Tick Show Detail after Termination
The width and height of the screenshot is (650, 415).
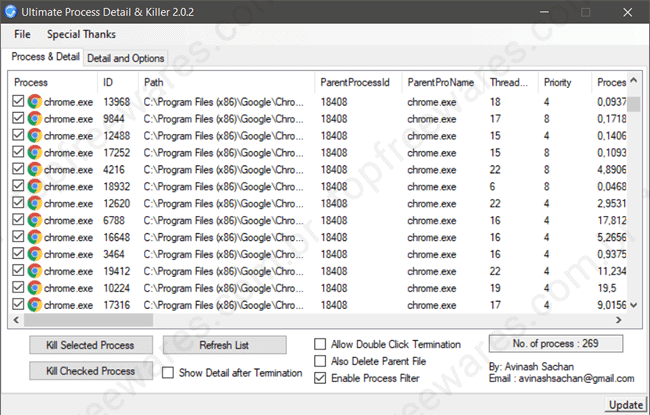point(168,373)
